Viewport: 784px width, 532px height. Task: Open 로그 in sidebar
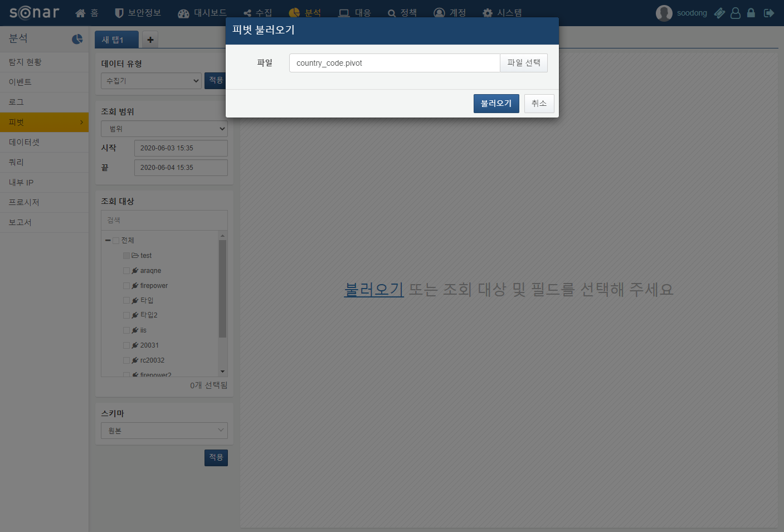(45, 103)
